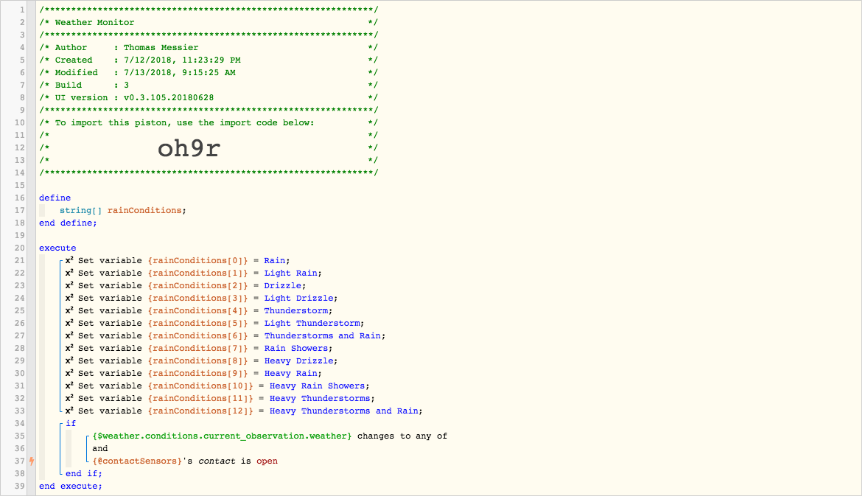The height and width of the screenshot is (502, 868).
Task: Click the value Heavy Rain on line 30
Action: tap(290, 374)
